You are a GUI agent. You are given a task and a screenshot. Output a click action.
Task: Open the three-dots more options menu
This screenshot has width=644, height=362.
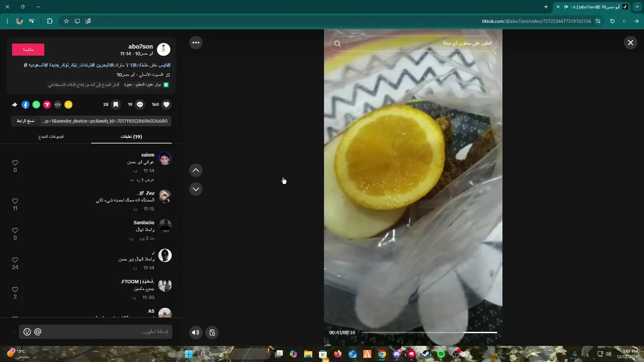click(196, 43)
